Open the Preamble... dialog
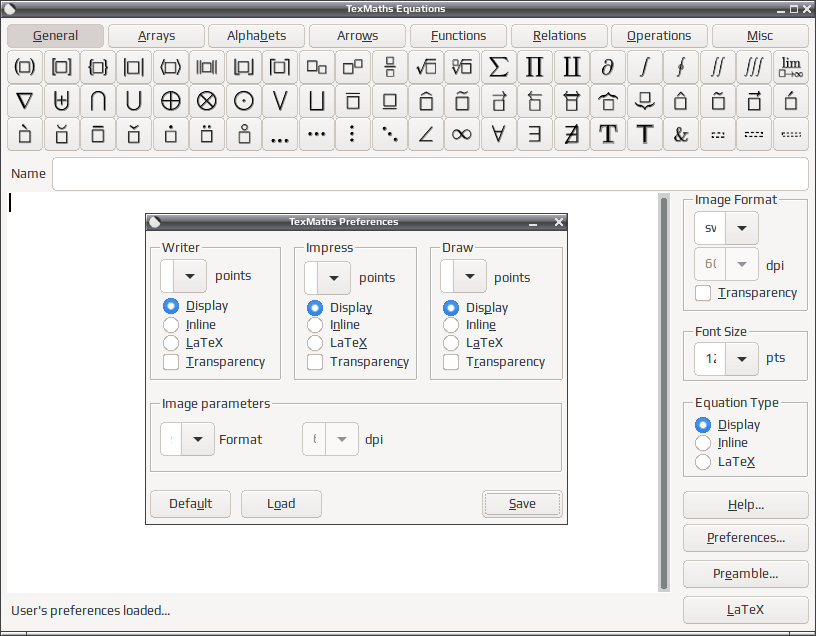 [x=746, y=574]
